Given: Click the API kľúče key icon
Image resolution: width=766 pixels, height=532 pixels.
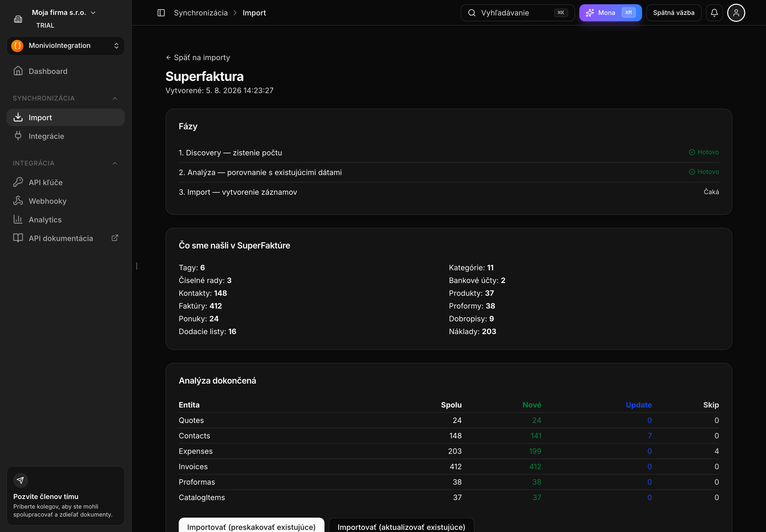Looking at the screenshot, I should (18, 182).
